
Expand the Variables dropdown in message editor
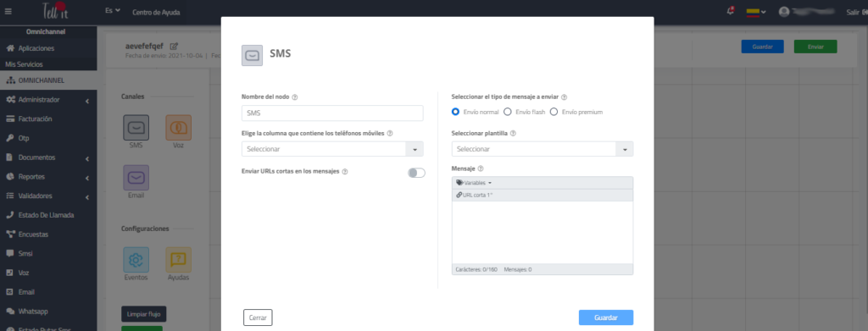pos(474,183)
